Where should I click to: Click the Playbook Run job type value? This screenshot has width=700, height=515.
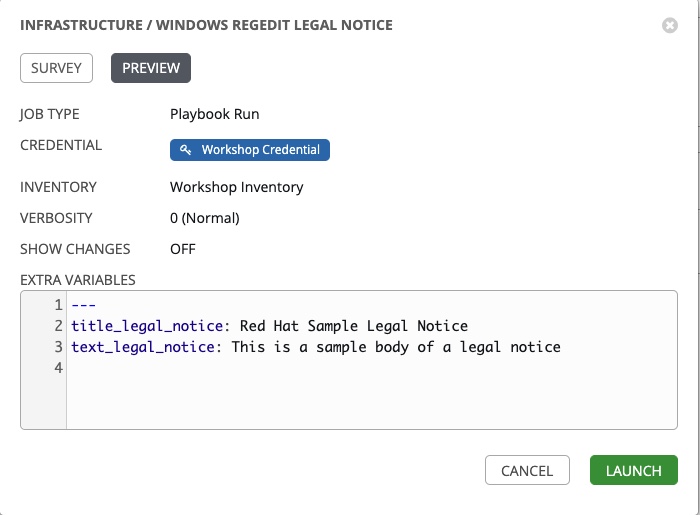[215, 114]
